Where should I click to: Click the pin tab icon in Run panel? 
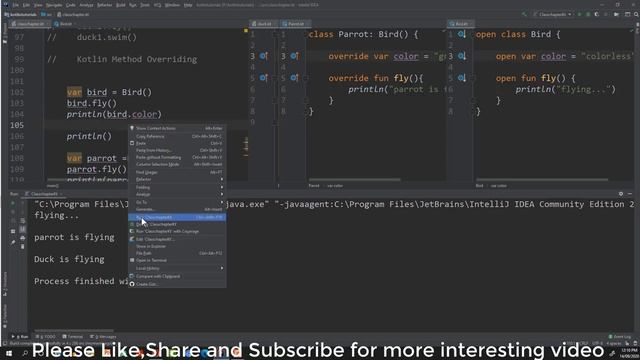[x=13, y=242]
